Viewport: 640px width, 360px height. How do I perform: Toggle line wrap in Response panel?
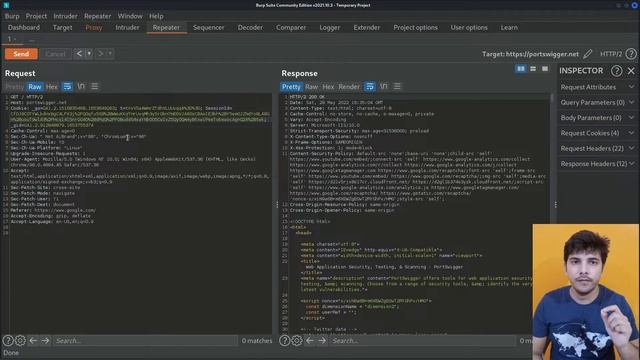click(x=370, y=87)
